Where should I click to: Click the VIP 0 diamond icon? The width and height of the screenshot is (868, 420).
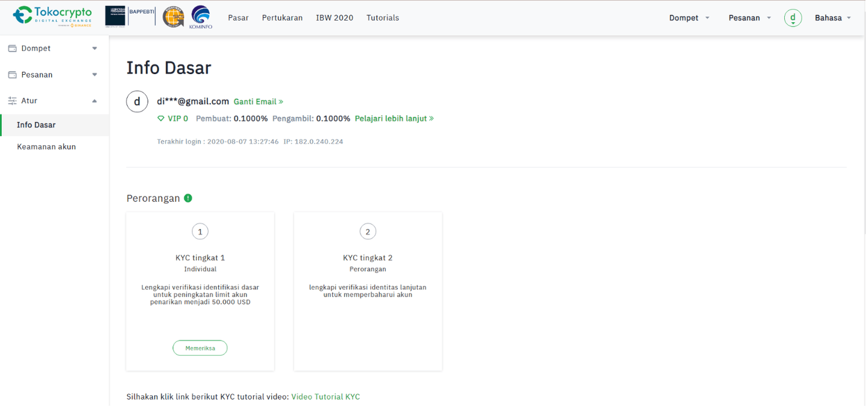pos(161,119)
